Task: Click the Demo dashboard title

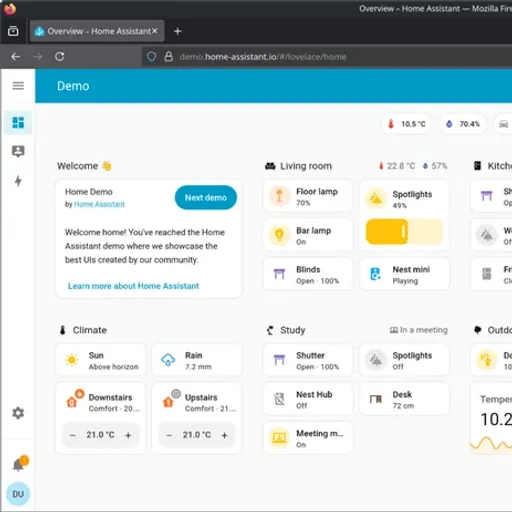Action: click(x=73, y=86)
